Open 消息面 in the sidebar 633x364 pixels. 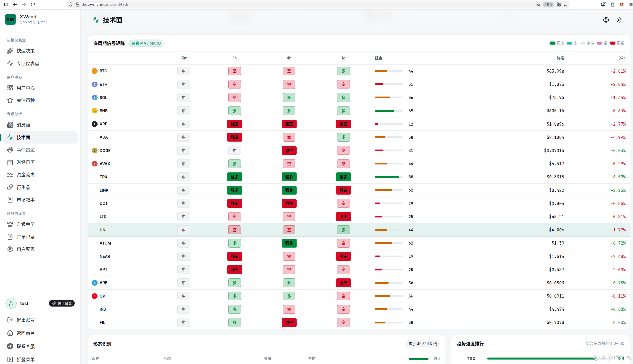[40, 125]
